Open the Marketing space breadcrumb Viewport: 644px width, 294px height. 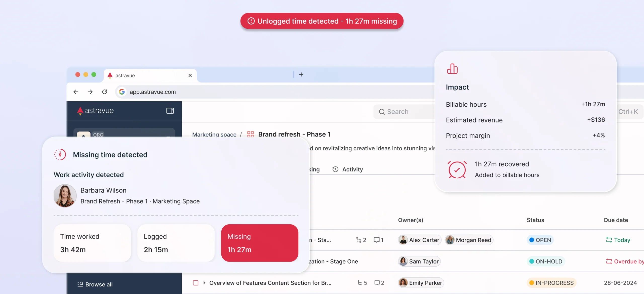(x=214, y=135)
